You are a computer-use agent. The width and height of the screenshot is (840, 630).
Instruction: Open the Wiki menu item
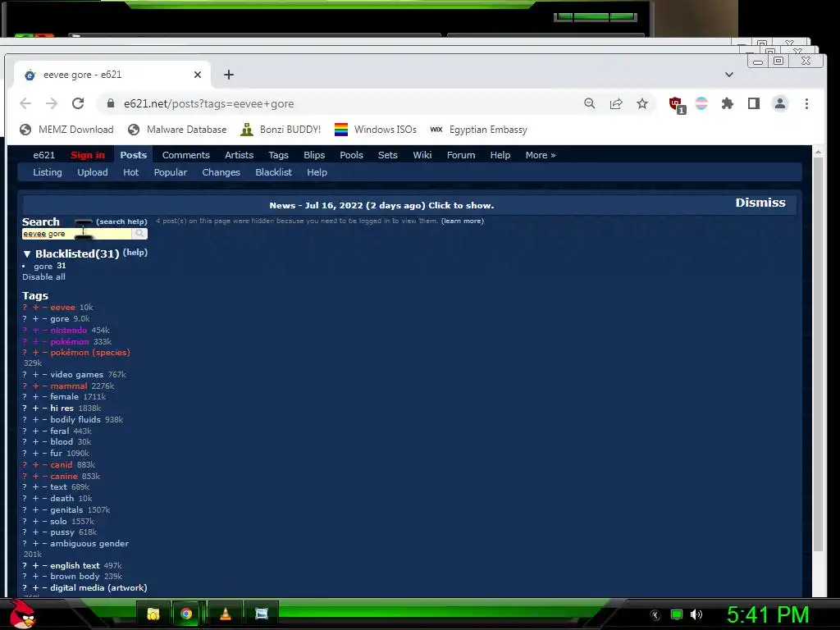[422, 155]
